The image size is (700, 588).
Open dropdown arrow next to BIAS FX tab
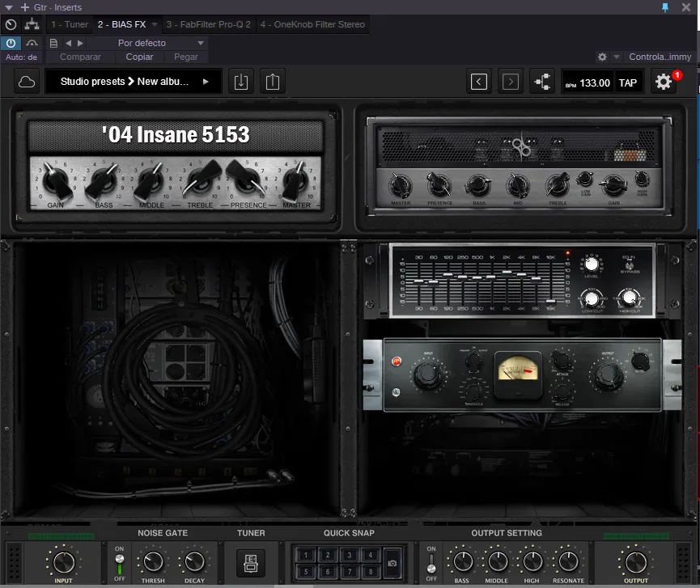coord(155,24)
